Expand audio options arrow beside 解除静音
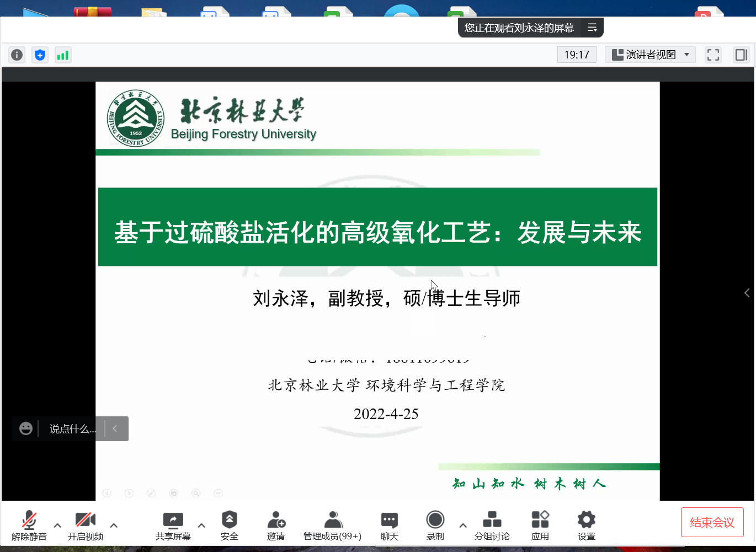Image resolution: width=756 pixels, height=552 pixels. click(57, 525)
